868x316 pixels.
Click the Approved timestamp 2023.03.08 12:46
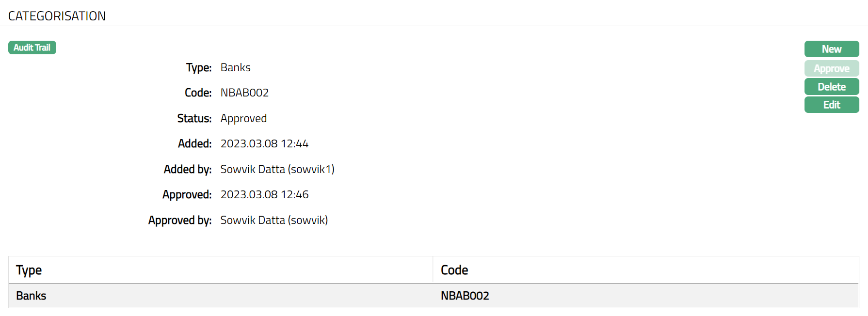coord(264,194)
